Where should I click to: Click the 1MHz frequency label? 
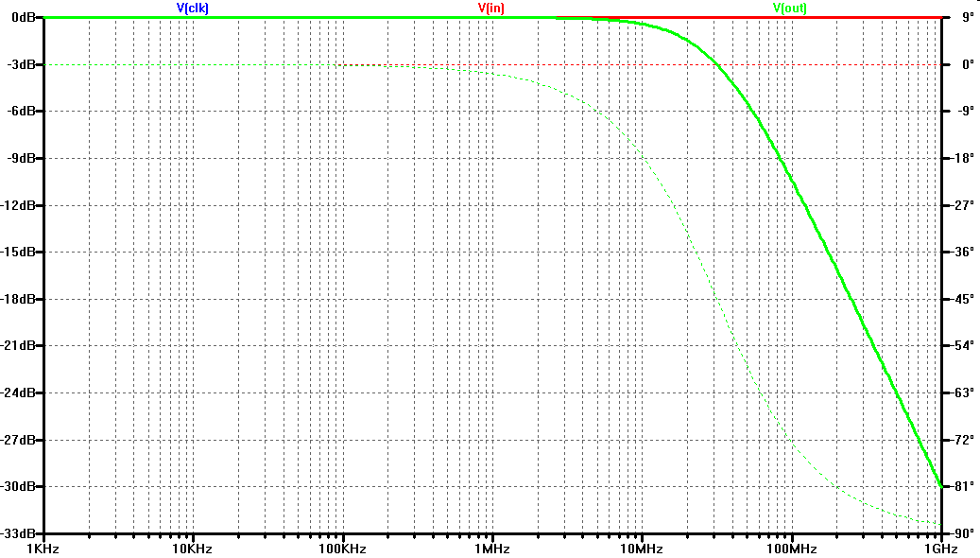tap(491, 549)
